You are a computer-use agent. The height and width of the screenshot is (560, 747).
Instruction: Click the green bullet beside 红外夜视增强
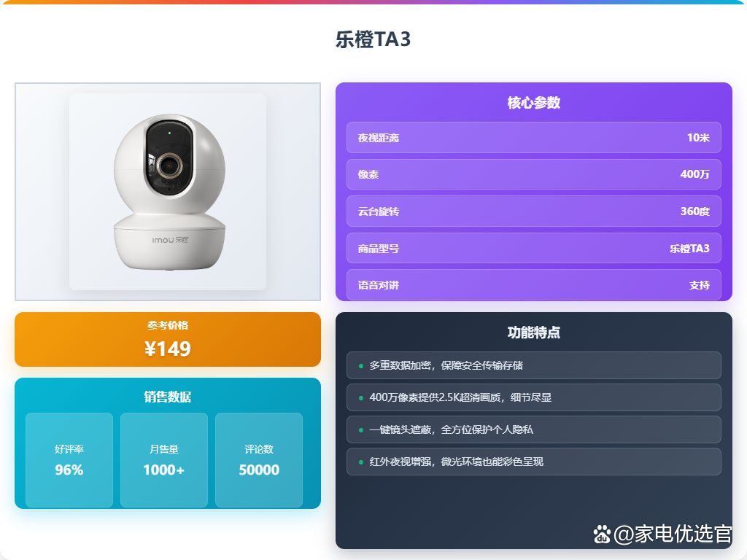[x=360, y=462]
